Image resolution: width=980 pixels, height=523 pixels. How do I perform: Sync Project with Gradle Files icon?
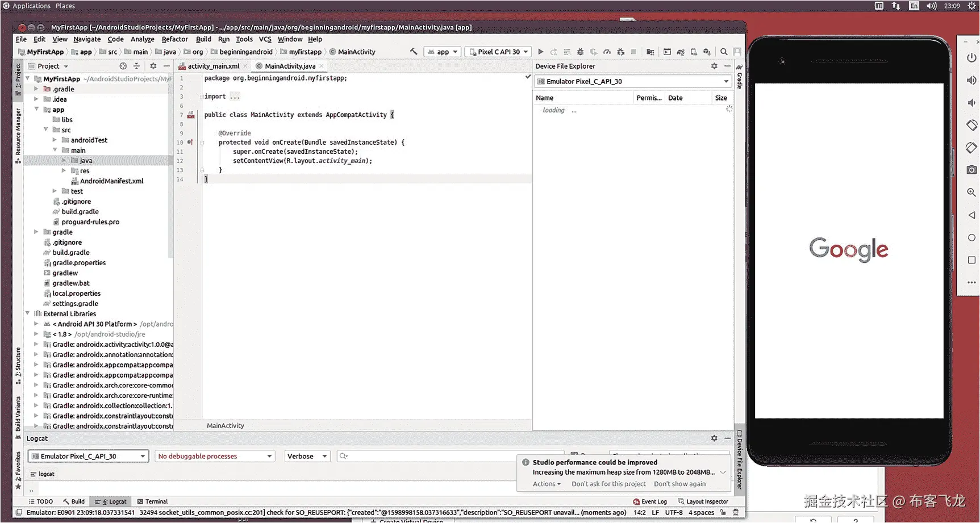tap(681, 52)
